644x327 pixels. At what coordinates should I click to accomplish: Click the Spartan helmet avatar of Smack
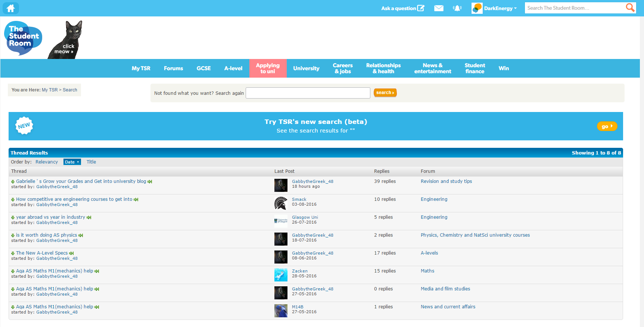(281, 203)
